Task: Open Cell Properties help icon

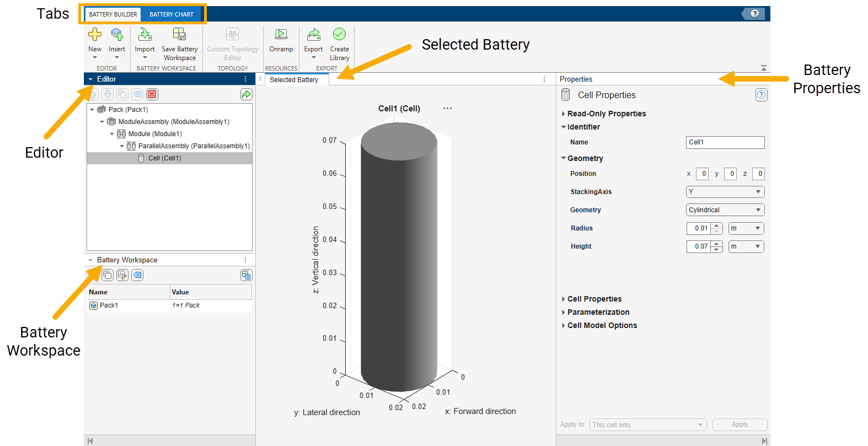Action: [x=761, y=95]
